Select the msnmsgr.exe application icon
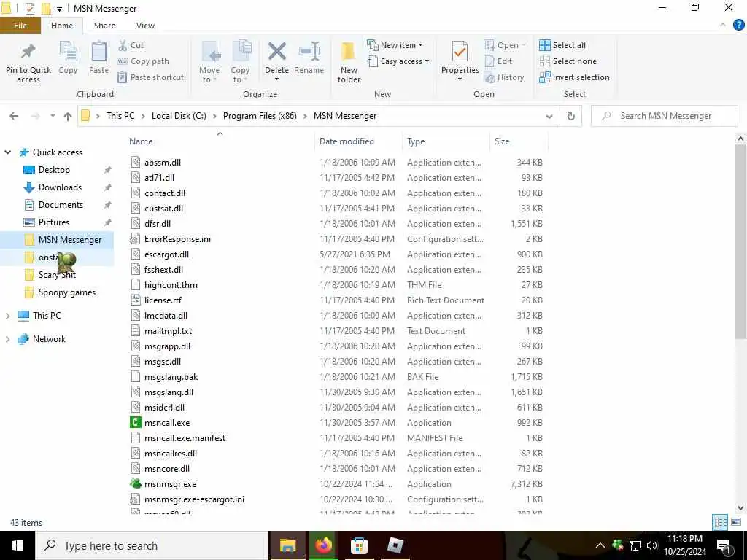The height and width of the screenshot is (560, 747). [136, 484]
